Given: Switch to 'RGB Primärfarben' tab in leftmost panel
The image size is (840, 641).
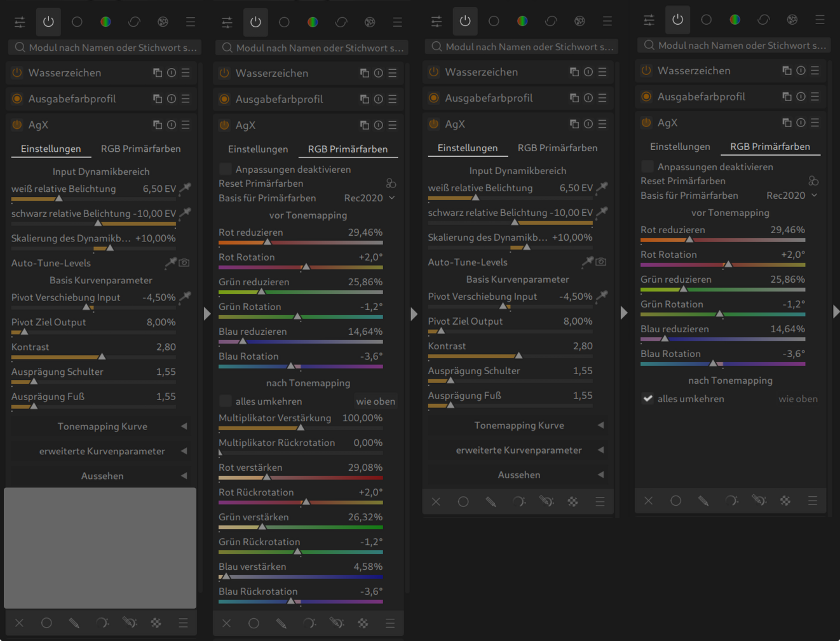Looking at the screenshot, I should point(140,149).
